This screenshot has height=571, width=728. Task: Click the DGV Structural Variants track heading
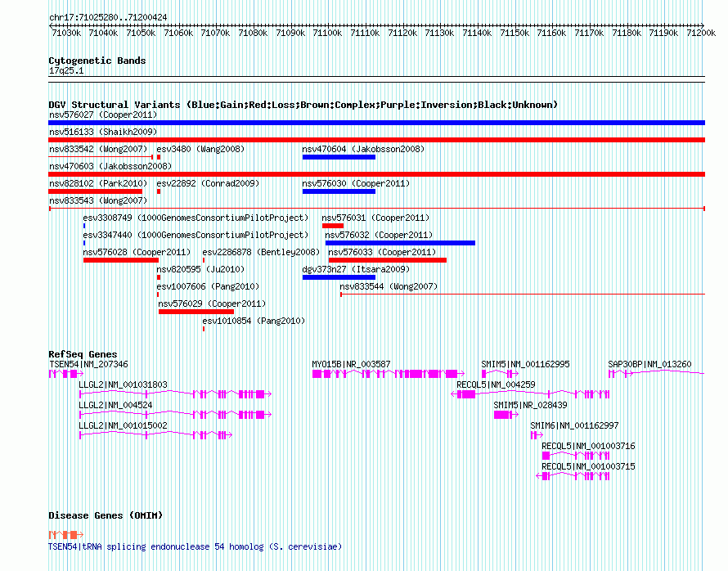(303, 105)
